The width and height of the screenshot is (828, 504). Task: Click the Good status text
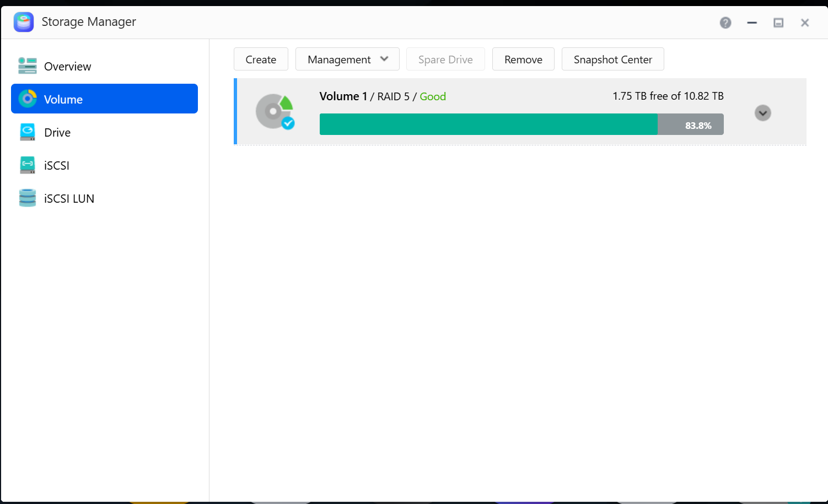433,96
